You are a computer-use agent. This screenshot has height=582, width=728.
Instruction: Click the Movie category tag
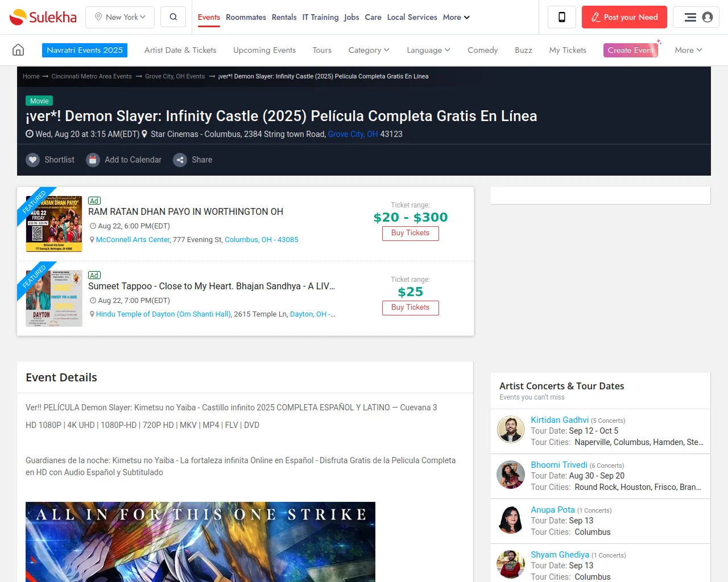[39, 101]
